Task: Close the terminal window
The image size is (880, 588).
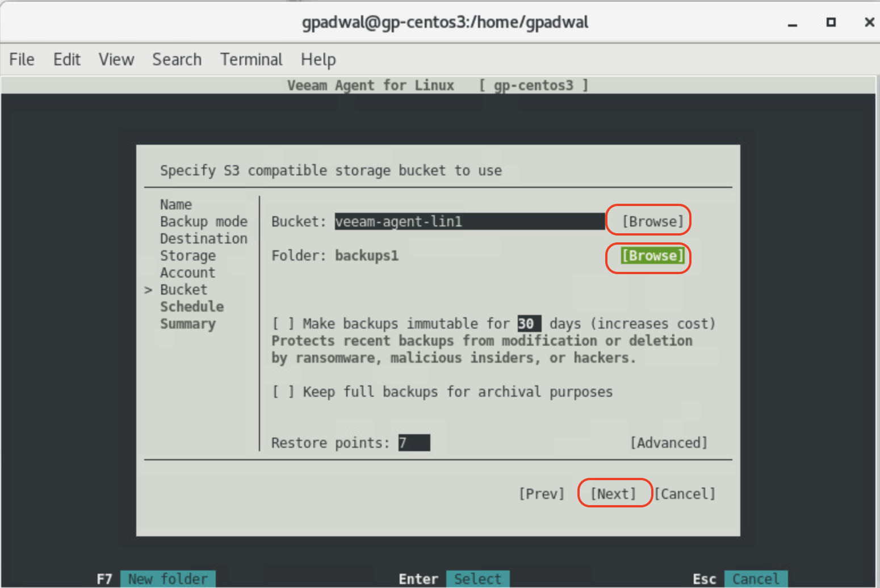Action: 869,22
